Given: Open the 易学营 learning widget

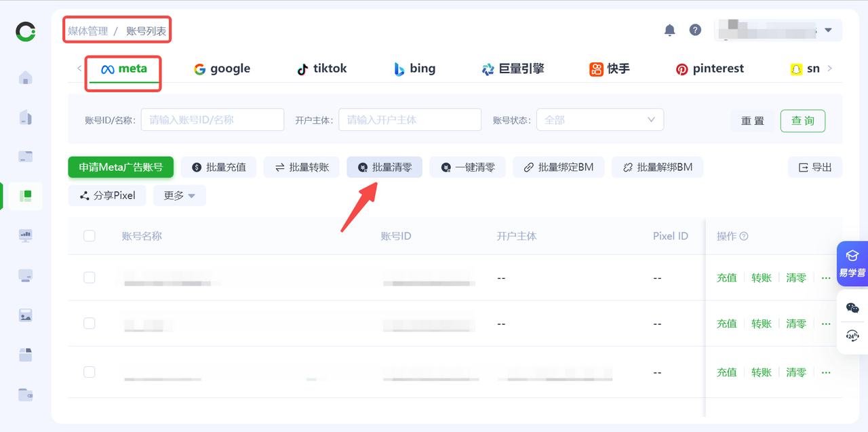Looking at the screenshot, I should pos(852,262).
